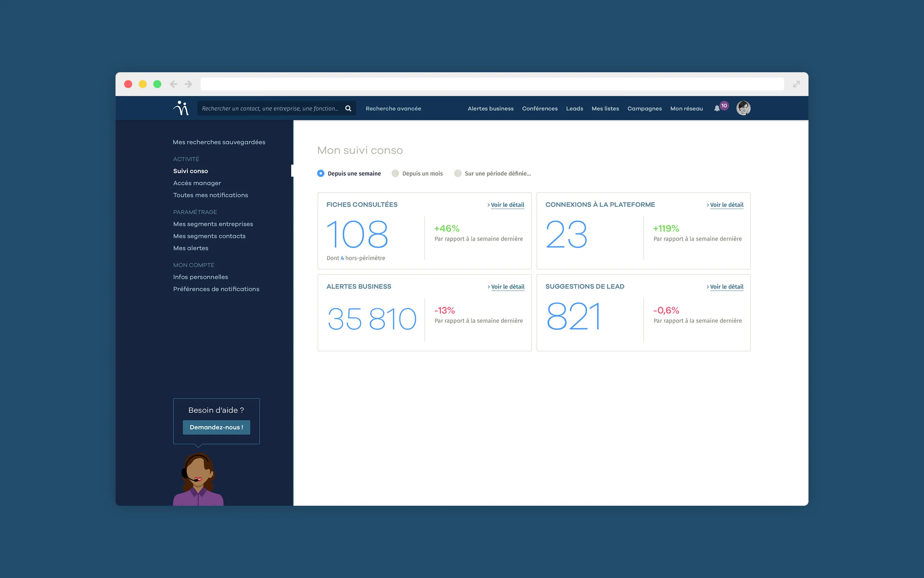Click the -13% variation figure
Image resolution: width=924 pixels, height=578 pixels.
444,310
